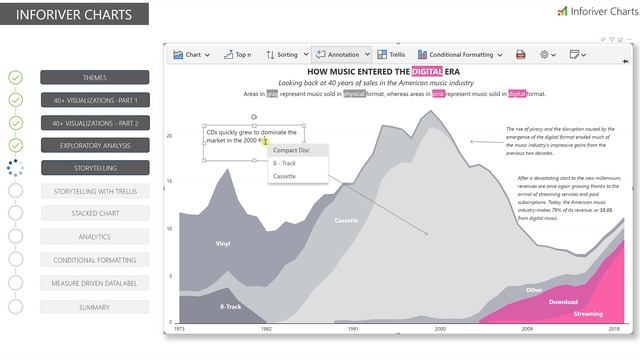640x360 pixels.
Task: Expand the settings gear dropdown arrow
Action: (553, 55)
